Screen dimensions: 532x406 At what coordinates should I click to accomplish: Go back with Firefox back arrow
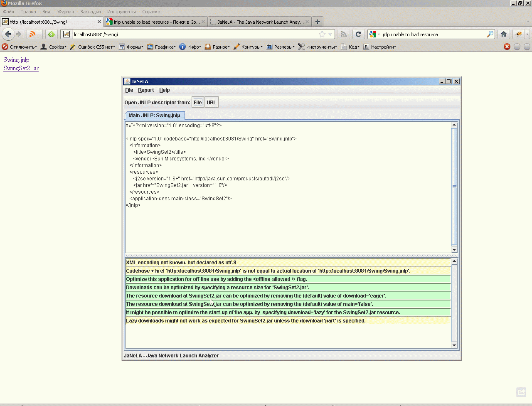point(8,34)
